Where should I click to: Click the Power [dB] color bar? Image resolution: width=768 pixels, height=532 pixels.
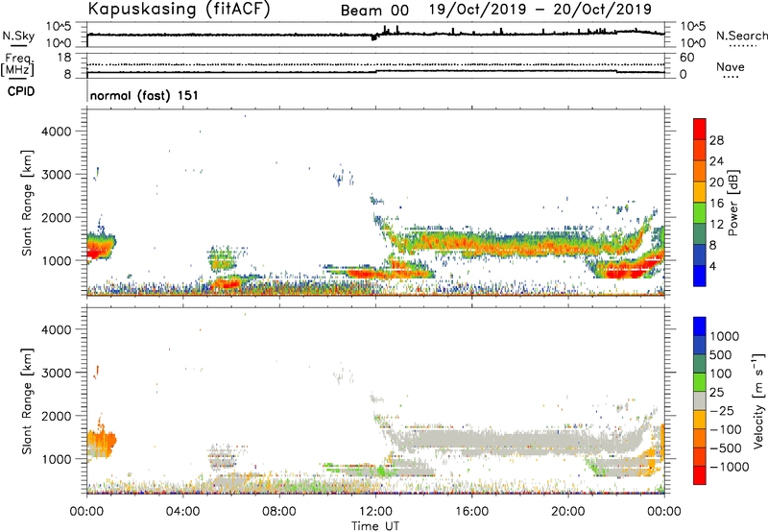point(700,203)
